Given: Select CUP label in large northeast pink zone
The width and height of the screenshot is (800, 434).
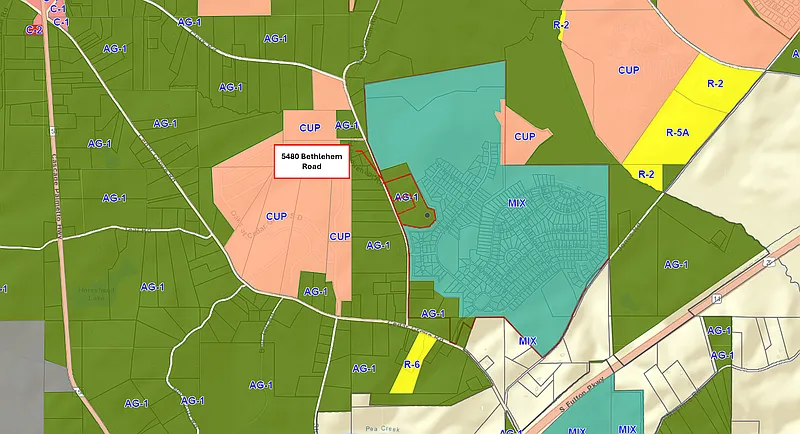Looking at the screenshot, I should pos(628,71).
